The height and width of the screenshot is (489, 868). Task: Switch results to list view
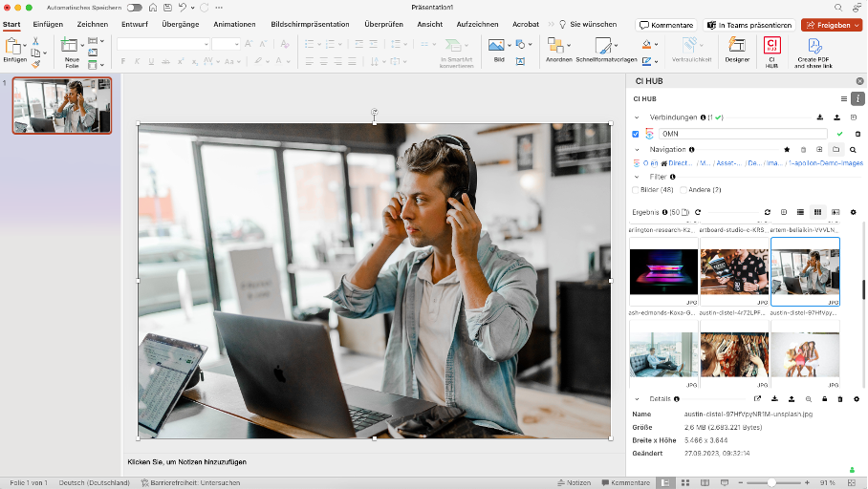[x=800, y=212]
